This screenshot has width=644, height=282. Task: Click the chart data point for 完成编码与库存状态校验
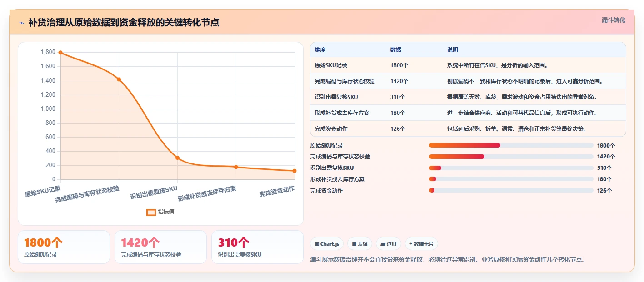[x=119, y=79]
